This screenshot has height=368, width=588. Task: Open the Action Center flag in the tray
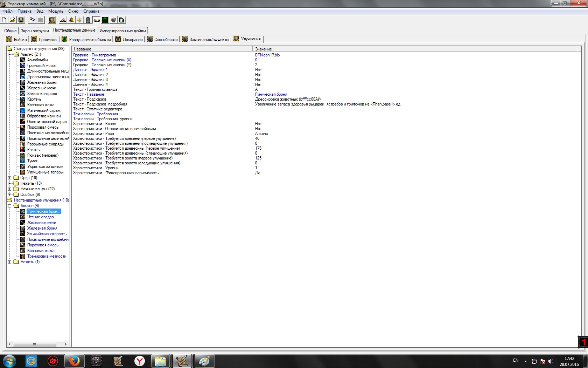click(x=542, y=361)
